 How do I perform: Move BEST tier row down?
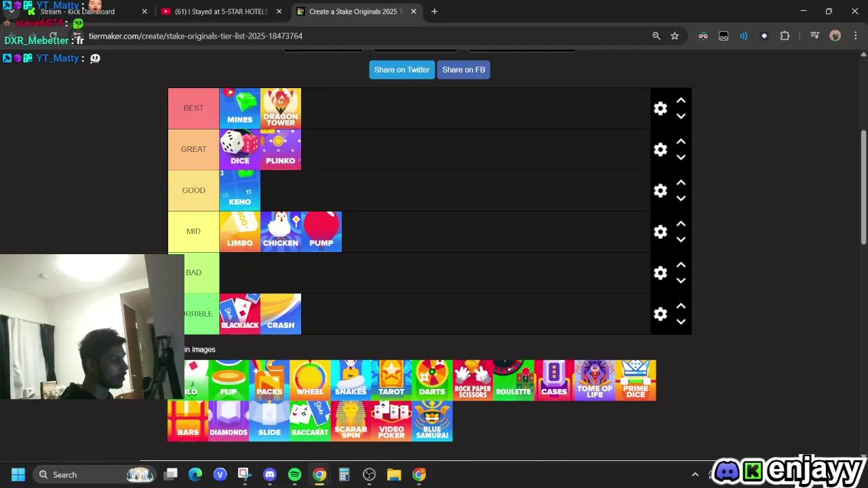point(681,116)
